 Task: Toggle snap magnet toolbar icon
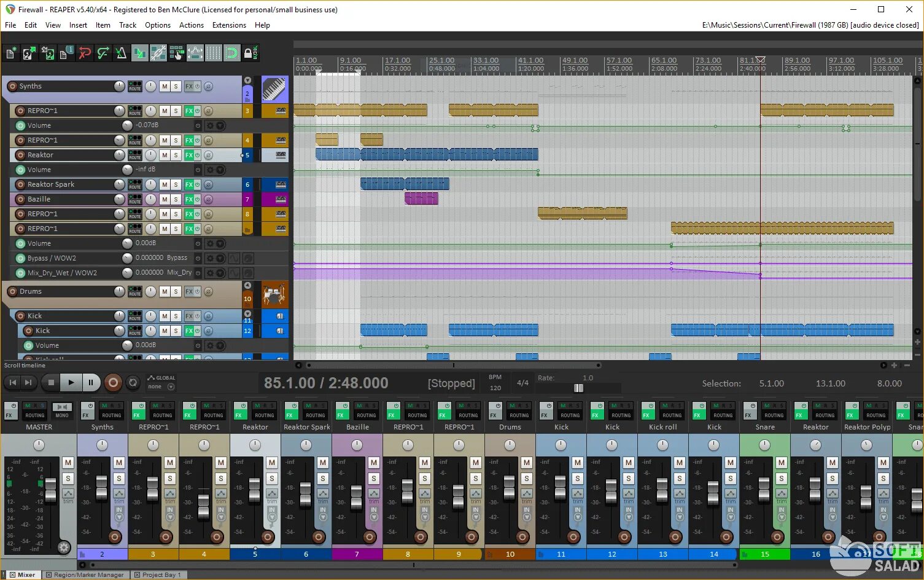[x=231, y=53]
